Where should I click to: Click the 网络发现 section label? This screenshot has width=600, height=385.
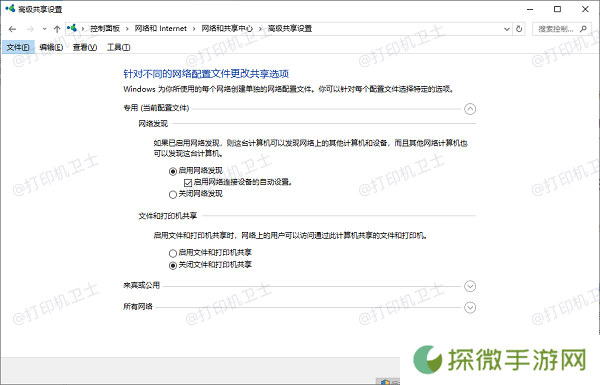pyautogui.click(x=153, y=124)
